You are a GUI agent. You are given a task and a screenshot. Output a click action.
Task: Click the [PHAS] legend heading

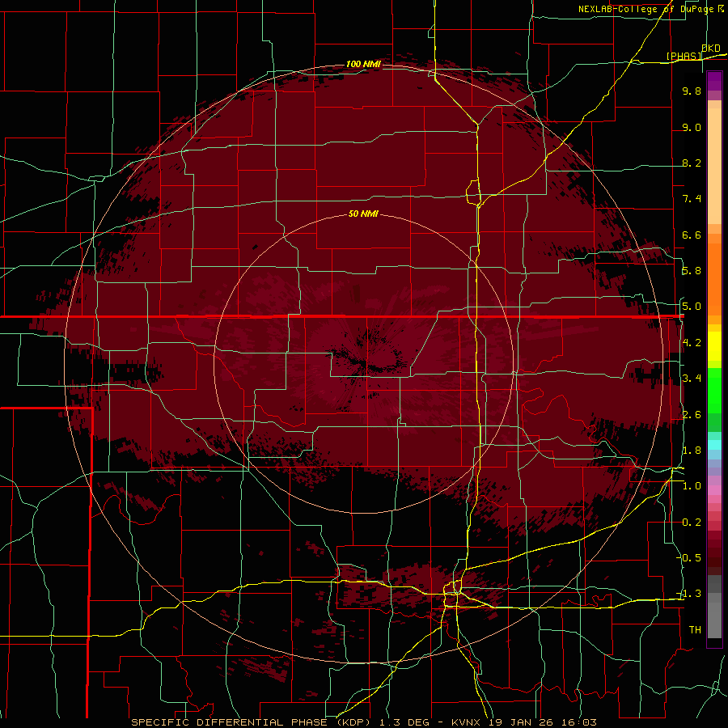pyautogui.click(x=684, y=56)
